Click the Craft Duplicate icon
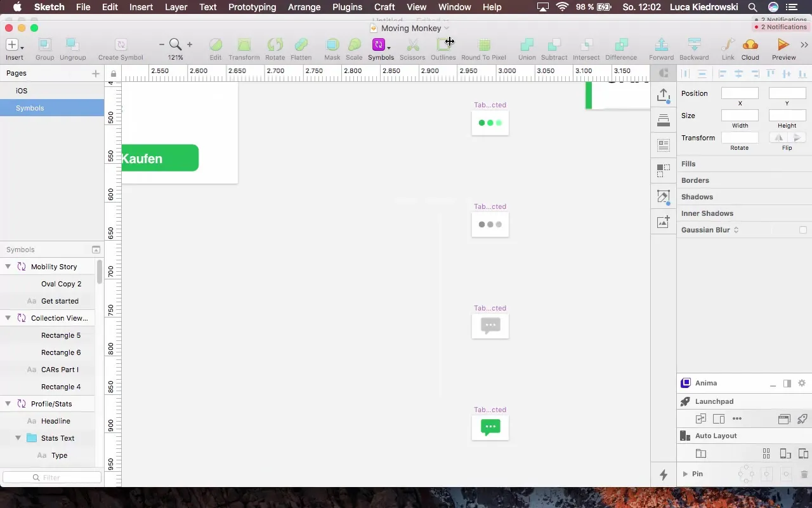This screenshot has width=812, height=508. (x=664, y=170)
